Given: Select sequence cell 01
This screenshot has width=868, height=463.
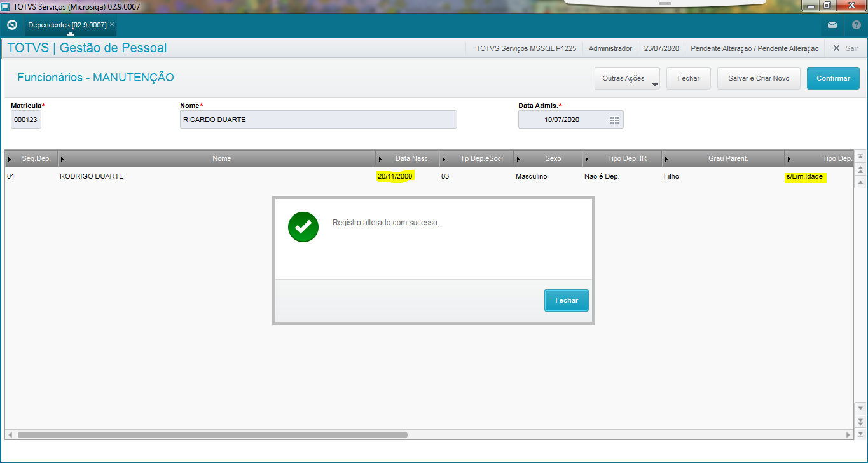Looking at the screenshot, I should (x=11, y=176).
